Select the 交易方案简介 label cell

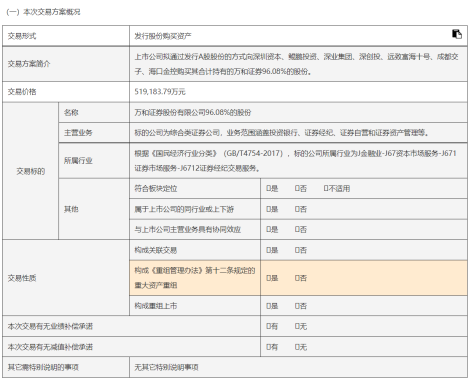[66, 64]
